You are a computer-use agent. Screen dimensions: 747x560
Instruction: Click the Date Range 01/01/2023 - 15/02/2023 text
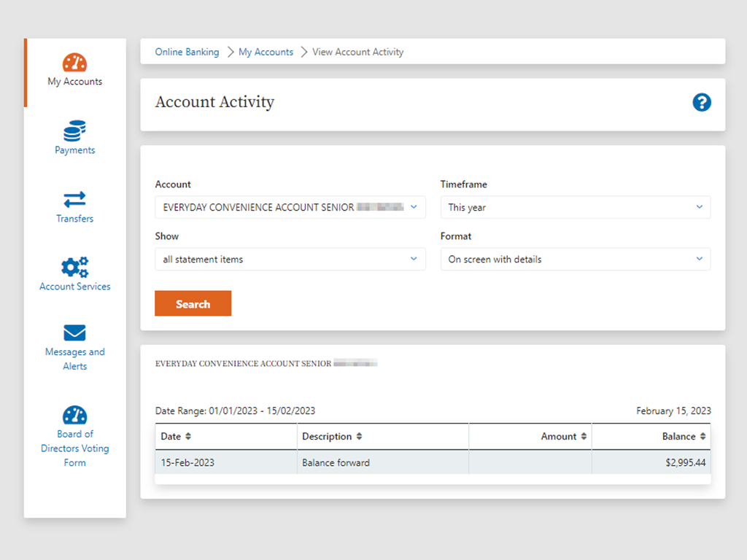(236, 411)
